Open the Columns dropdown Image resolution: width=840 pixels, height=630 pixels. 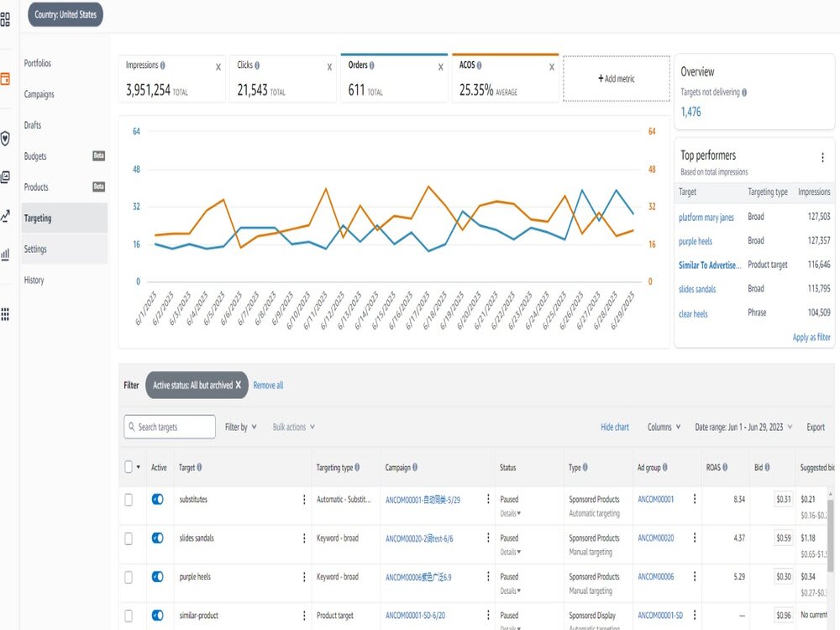[x=664, y=427]
